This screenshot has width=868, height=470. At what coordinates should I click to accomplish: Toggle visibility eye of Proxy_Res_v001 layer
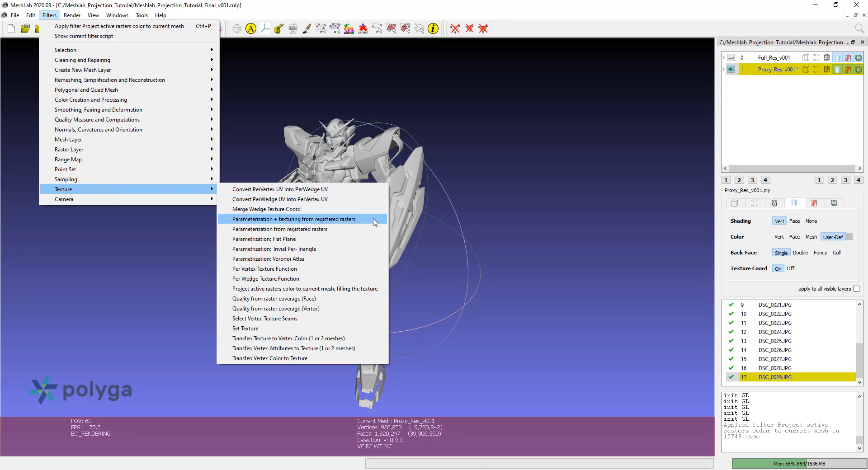click(731, 69)
